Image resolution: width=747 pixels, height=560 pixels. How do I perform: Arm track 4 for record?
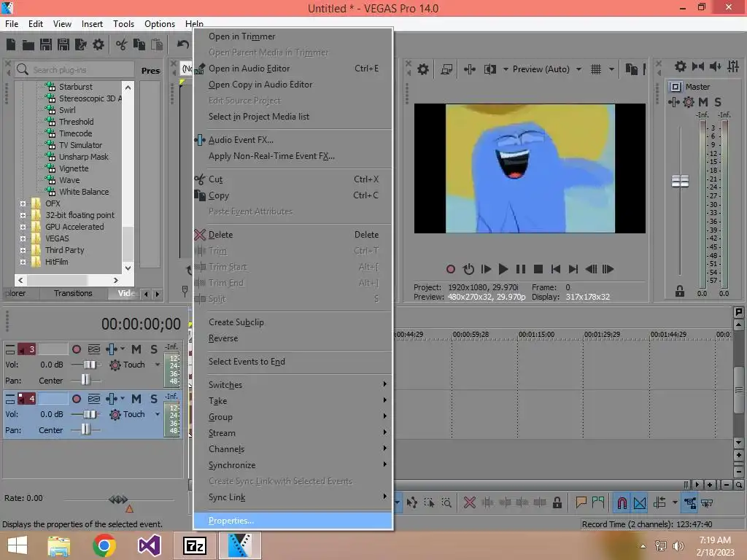click(x=76, y=399)
